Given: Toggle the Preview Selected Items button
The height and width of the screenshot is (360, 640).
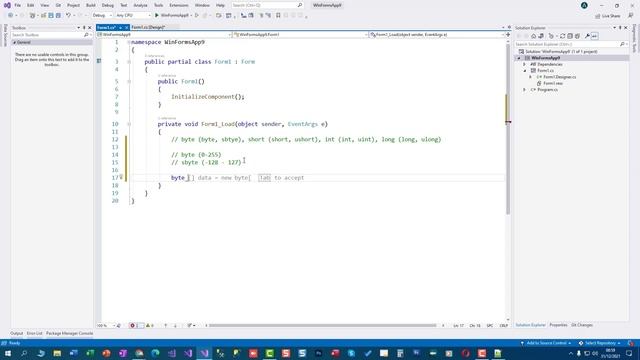Looking at the screenshot, I should (x=595, y=36).
